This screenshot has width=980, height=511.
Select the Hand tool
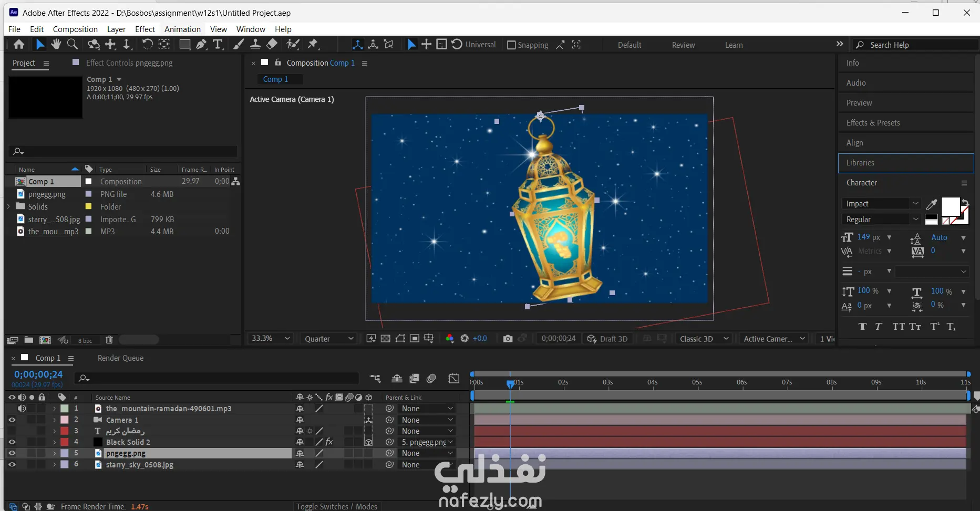pyautogui.click(x=56, y=45)
